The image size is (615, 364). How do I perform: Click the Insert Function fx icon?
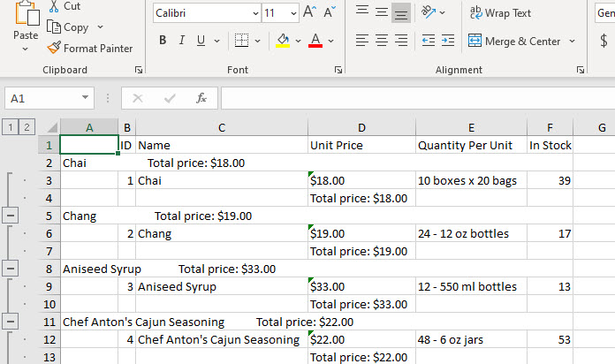point(201,98)
